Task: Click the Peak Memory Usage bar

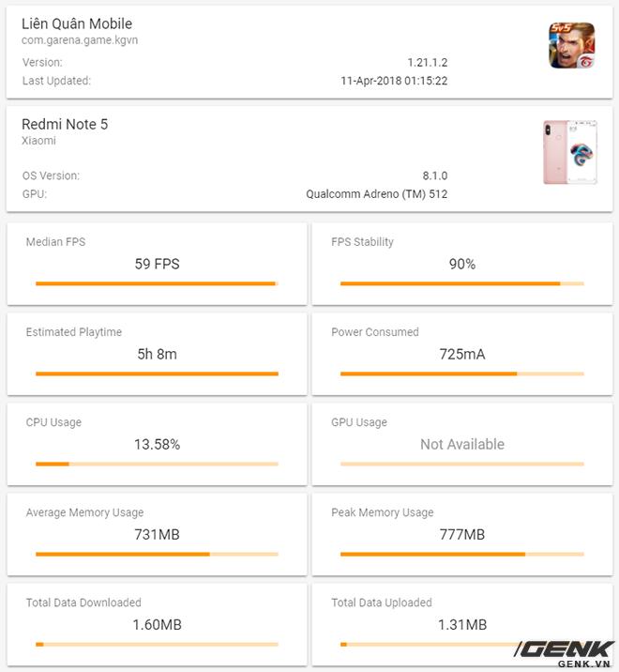Action: [462, 554]
